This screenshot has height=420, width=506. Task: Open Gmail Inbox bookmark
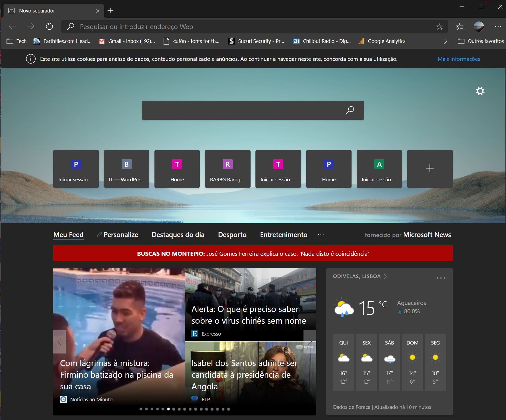pyautogui.click(x=127, y=41)
